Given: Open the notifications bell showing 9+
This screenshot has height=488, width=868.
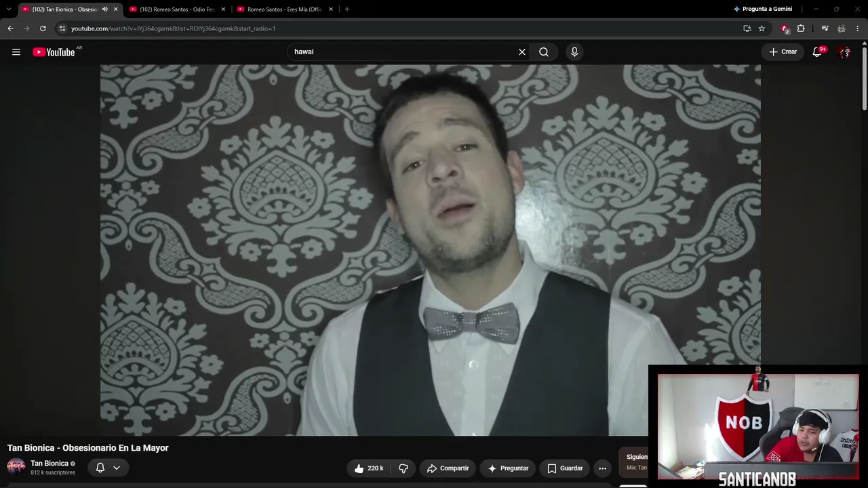Looking at the screenshot, I should click(x=818, y=52).
